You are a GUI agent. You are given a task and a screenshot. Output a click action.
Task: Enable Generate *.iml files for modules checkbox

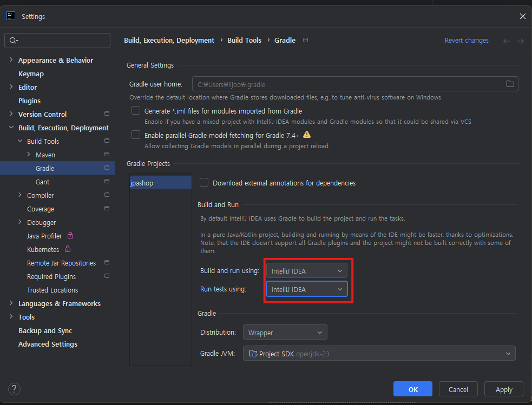pyautogui.click(x=136, y=110)
